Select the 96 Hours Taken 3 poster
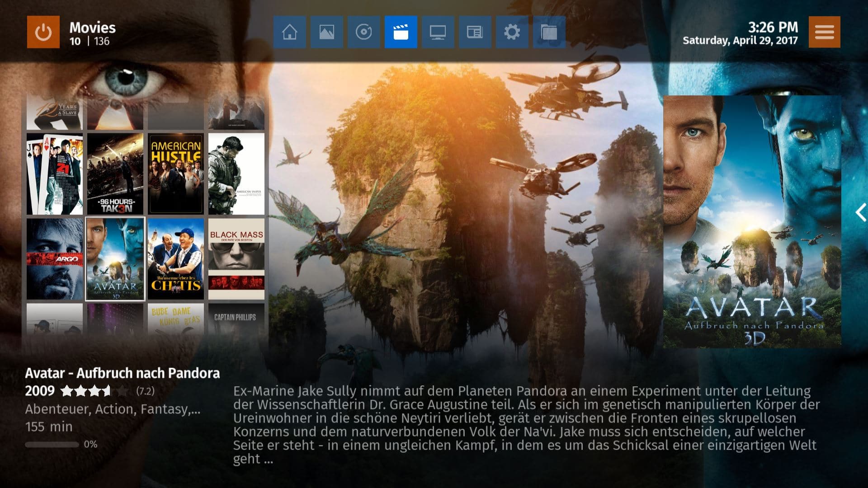This screenshot has height=488, width=868. (115, 174)
